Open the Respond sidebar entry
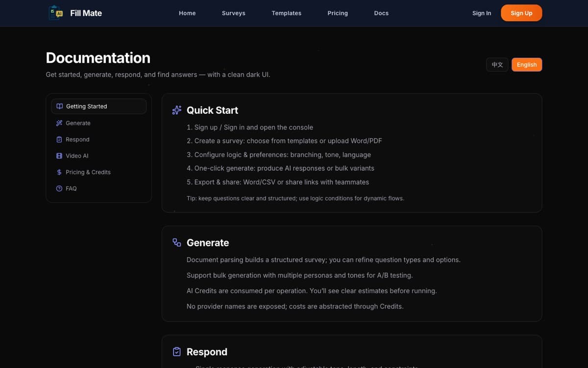This screenshot has width=588, height=368. point(98,139)
